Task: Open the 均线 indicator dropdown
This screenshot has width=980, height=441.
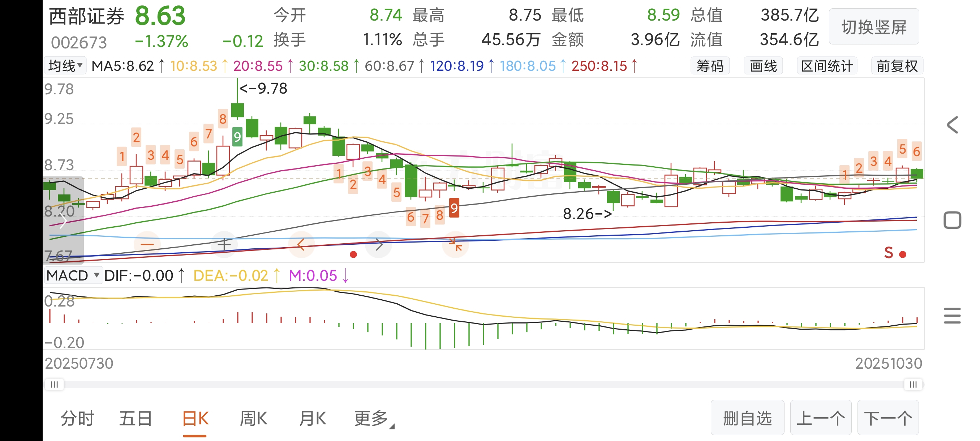Action: [x=65, y=66]
